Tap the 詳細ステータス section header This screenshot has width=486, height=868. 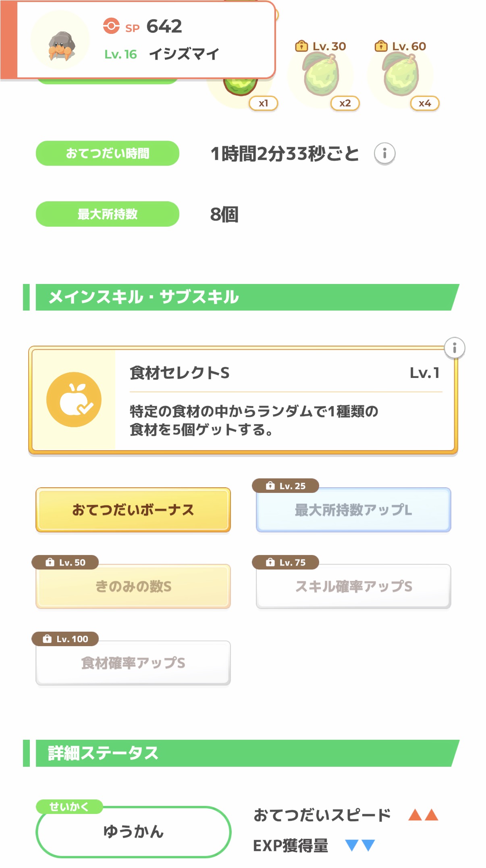[x=242, y=753]
